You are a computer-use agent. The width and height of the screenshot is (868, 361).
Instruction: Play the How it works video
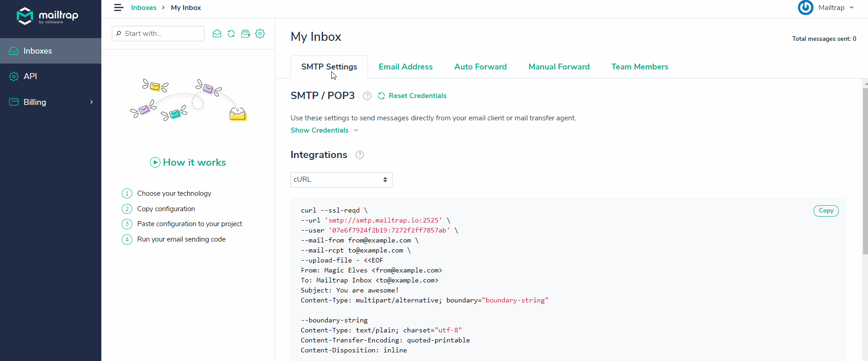[x=155, y=163]
